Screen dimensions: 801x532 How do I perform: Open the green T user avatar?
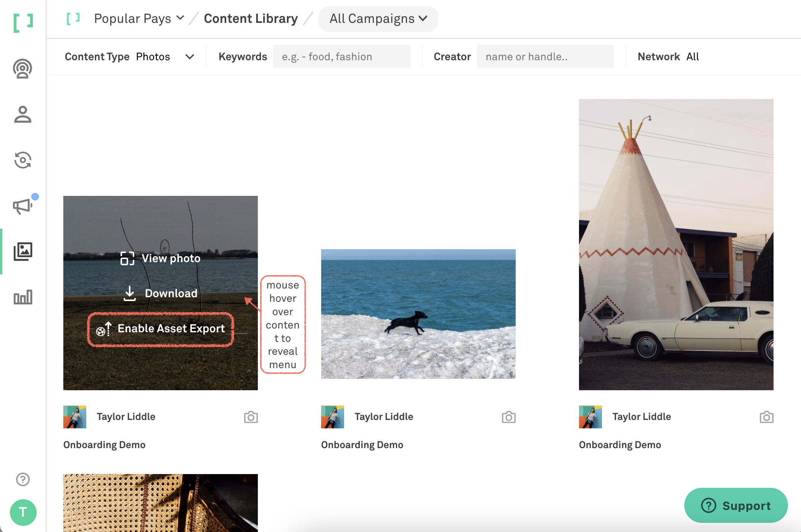(23, 512)
